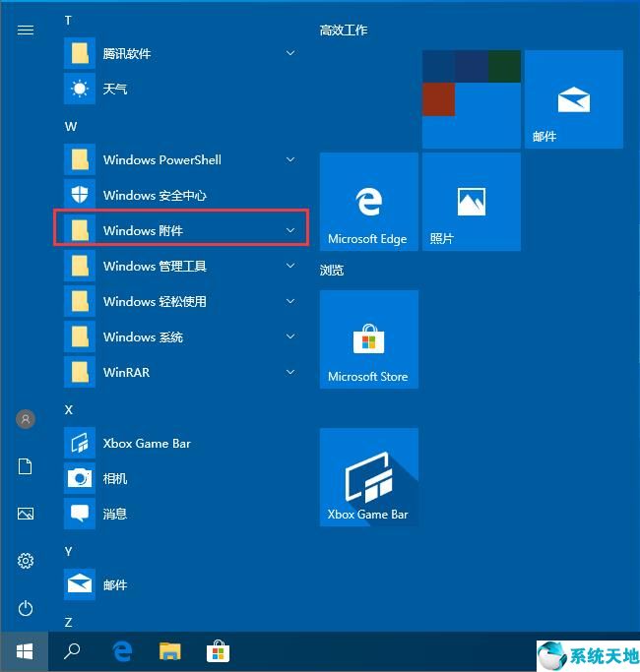Expand the Windows 附件 chevron
640x672 pixels.
tap(290, 230)
